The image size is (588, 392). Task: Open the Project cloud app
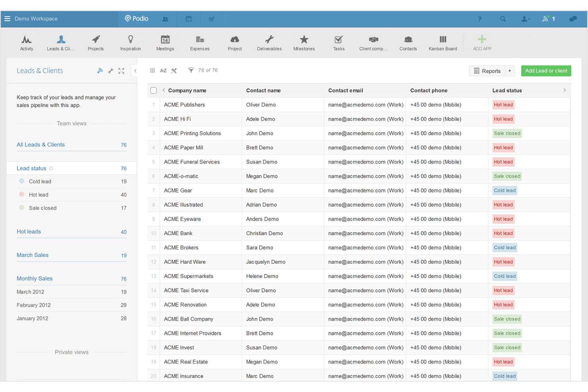point(235,42)
